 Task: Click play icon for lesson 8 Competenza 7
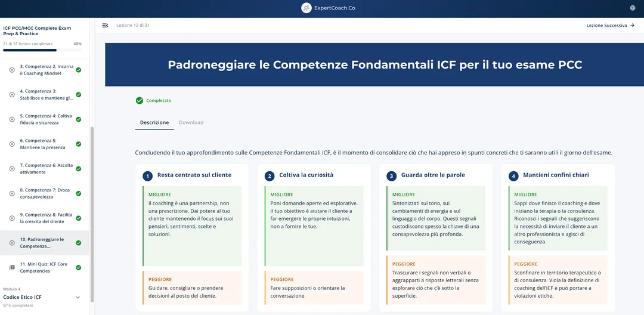12,193
